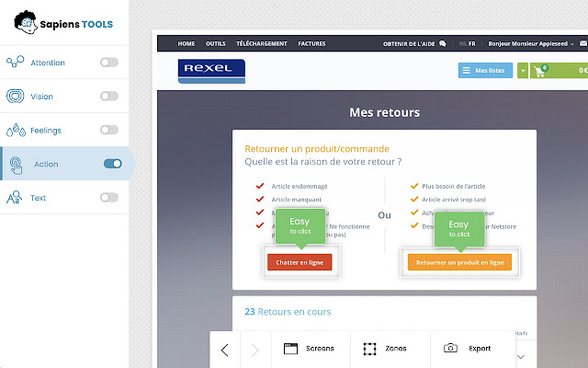This screenshot has width=588, height=368.
Task: Open the shopping cart icon
Action: pyautogui.click(x=540, y=71)
